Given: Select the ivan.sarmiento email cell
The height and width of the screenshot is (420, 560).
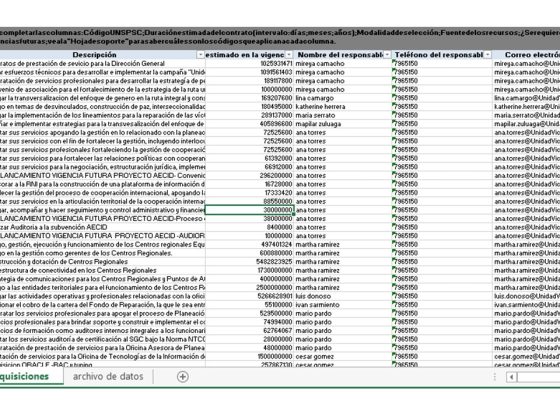Looking at the screenshot, I should point(526,305).
